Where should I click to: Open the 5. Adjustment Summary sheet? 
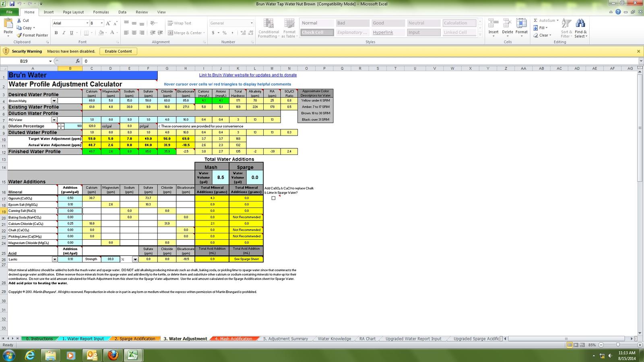coord(285,339)
